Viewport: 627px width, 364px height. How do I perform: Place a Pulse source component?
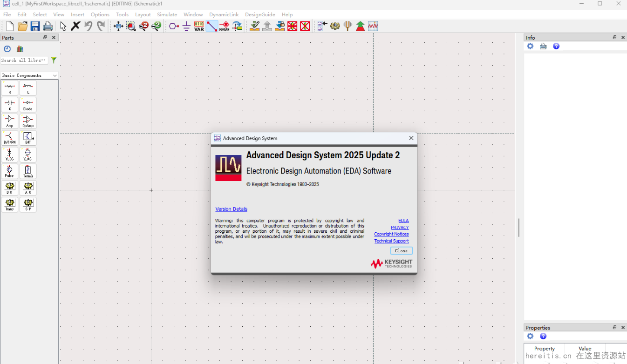click(x=10, y=171)
